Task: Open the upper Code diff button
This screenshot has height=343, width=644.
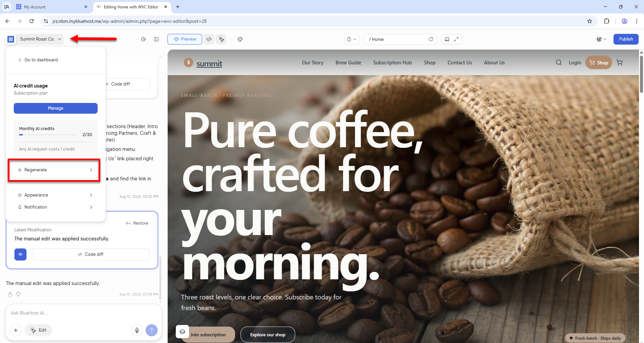Action: coord(127,84)
